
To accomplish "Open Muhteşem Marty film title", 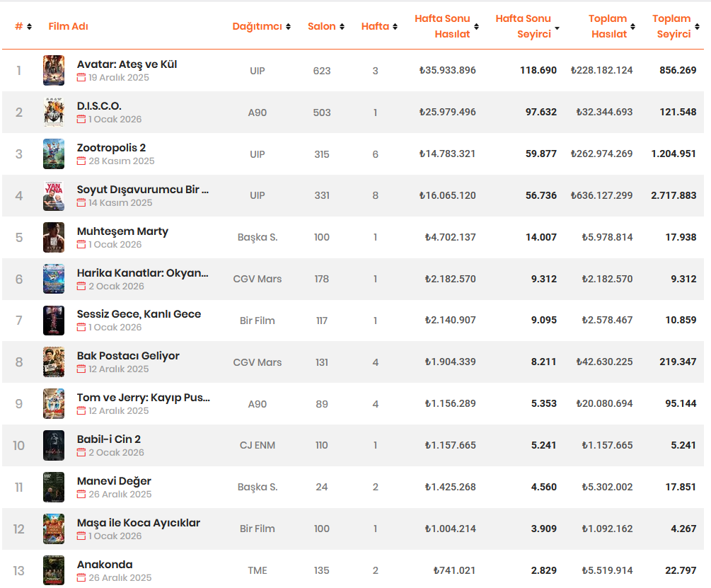I will (122, 231).
